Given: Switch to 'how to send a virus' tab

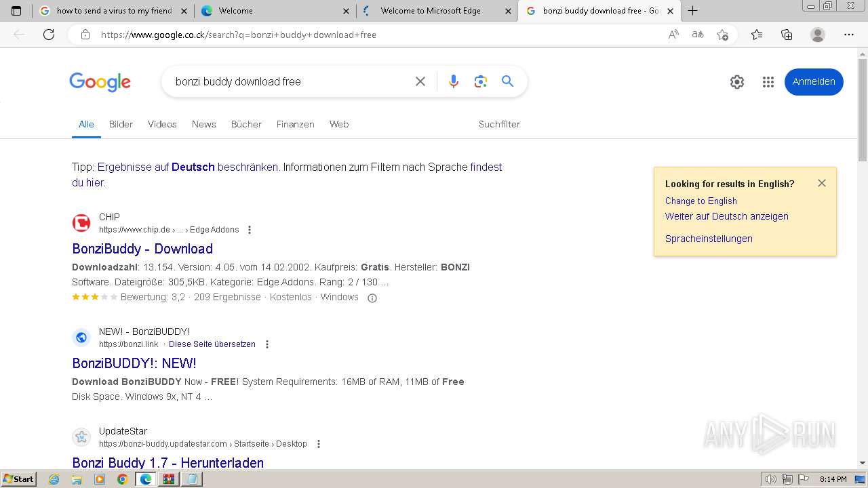Looking at the screenshot, I should 113,11.
